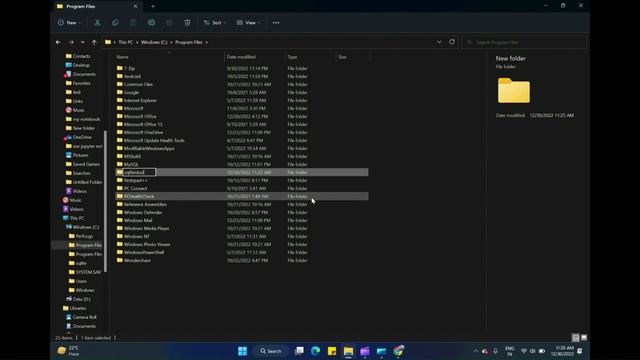Click the Wondershare folder icon
The width and height of the screenshot is (640, 360).
tap(120, 260)
